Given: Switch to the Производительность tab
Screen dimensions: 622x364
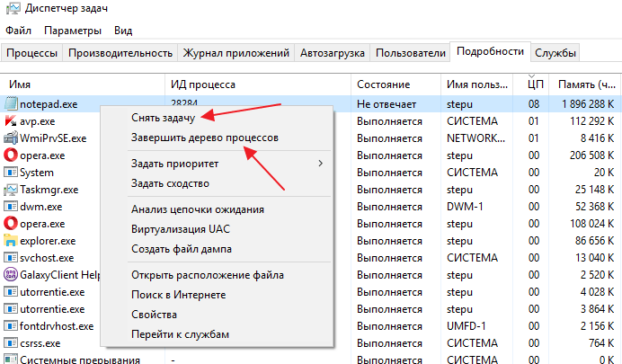Looking at the screenshot, I should click(120, 53).
